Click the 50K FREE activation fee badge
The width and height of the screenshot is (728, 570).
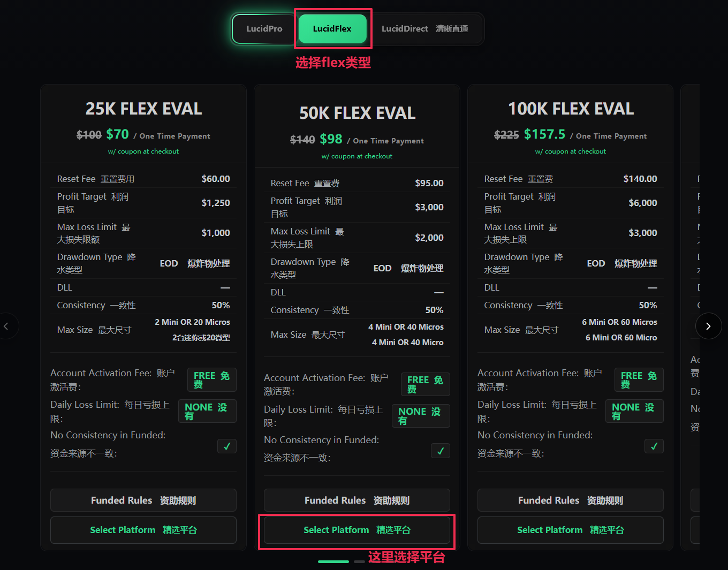425,384
